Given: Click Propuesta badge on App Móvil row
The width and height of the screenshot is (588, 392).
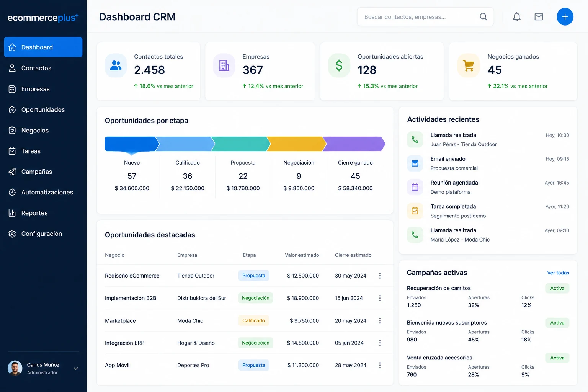Looking at the screenshot, I should (x=253, y=365).
